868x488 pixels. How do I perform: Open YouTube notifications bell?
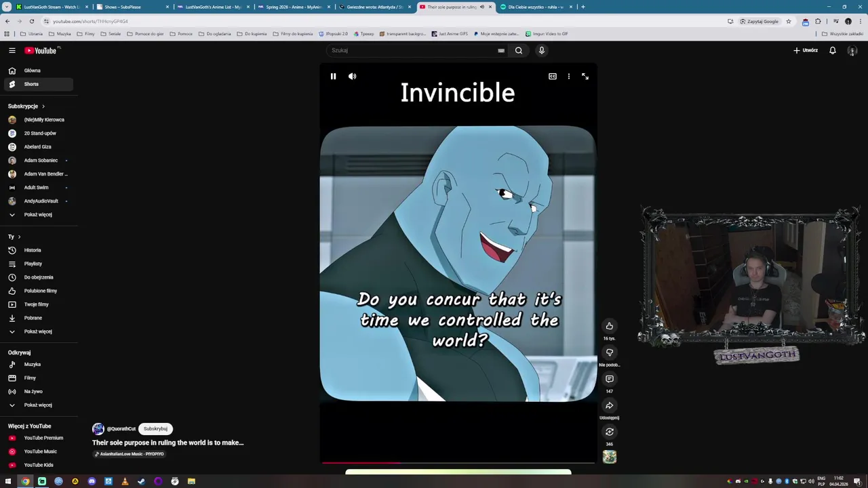coord(833,50)
